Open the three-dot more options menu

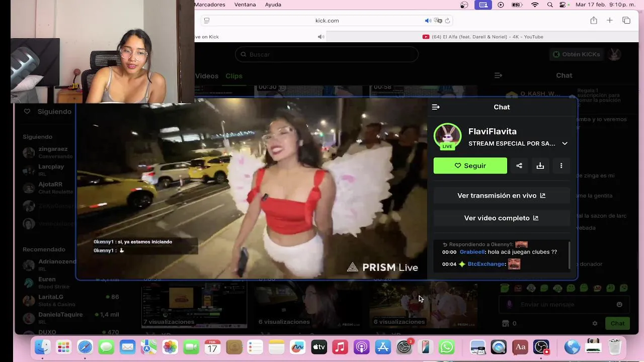click(x=561, y=165)
